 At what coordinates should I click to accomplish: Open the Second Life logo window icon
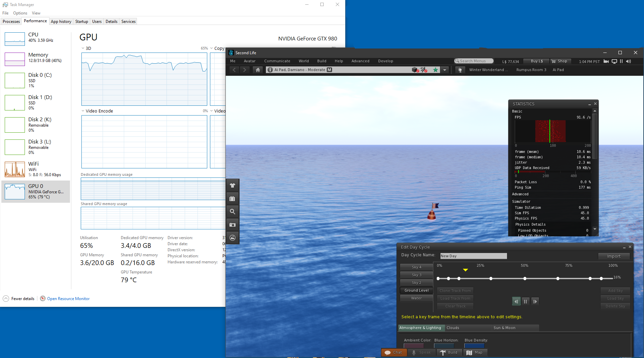pos(231,53)
